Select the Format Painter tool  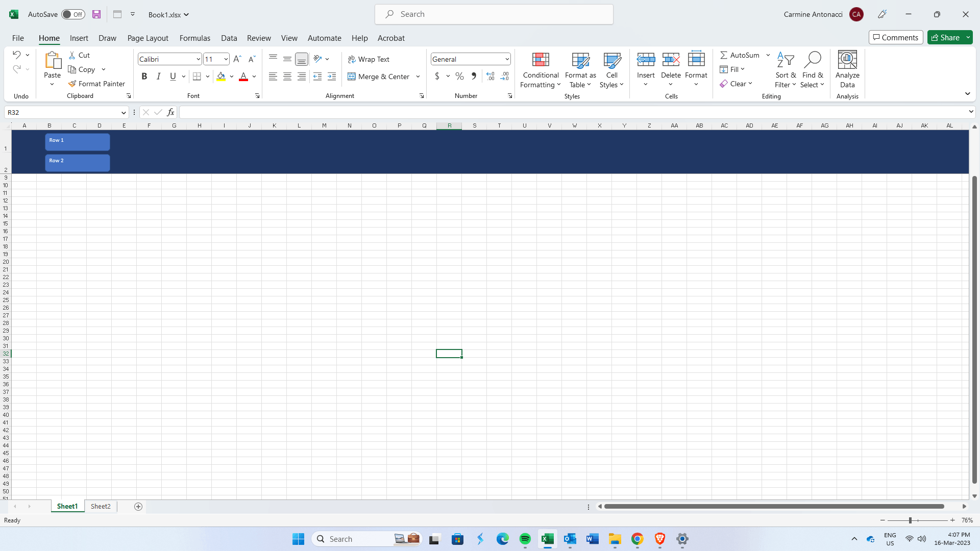click(96, 83)
